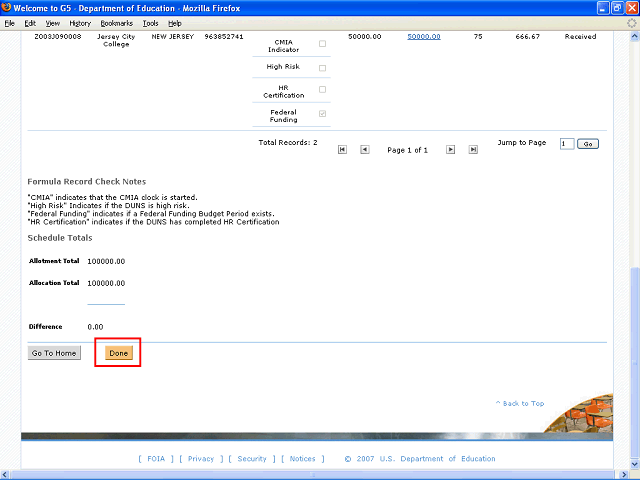Click the Page 1 of 1 label
Screen dimensions: 640x480
407,150
